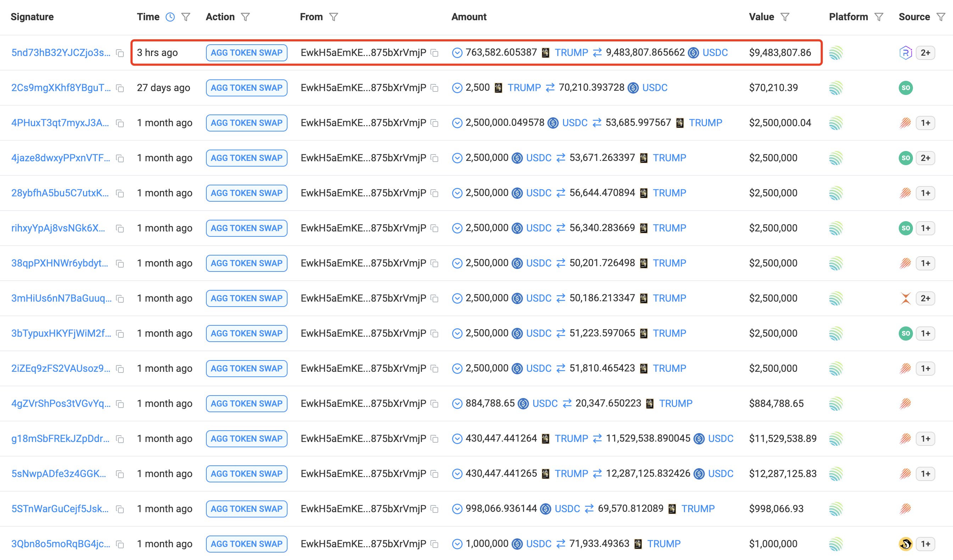This screenshot has height=560, width=953.
Task: Copy signature 5nd73hB32YJCZjo3s
Action: pyautogui.click(x=120, y=53)
